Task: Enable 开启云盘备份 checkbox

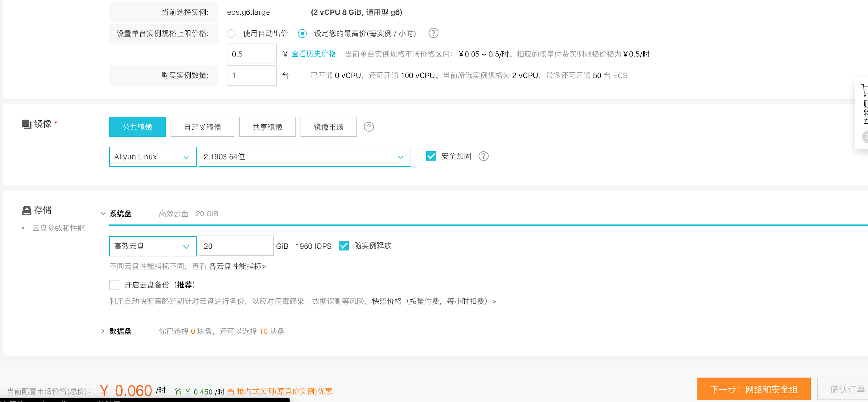Action: [114, 285]
